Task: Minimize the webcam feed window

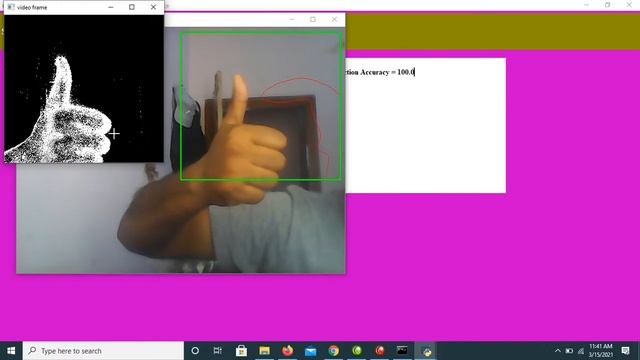Action: tap(292, 20)
